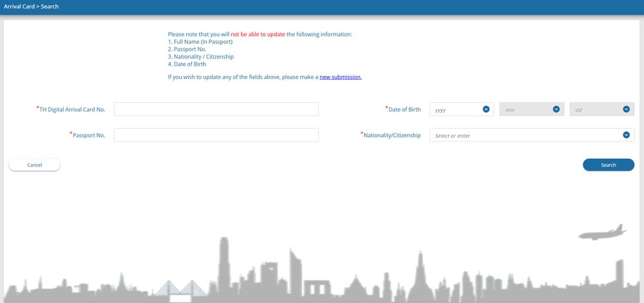This screenshot has width=644, height=303.
Task: Open the "mm" month dropdown
Action: tap(526, 109)
